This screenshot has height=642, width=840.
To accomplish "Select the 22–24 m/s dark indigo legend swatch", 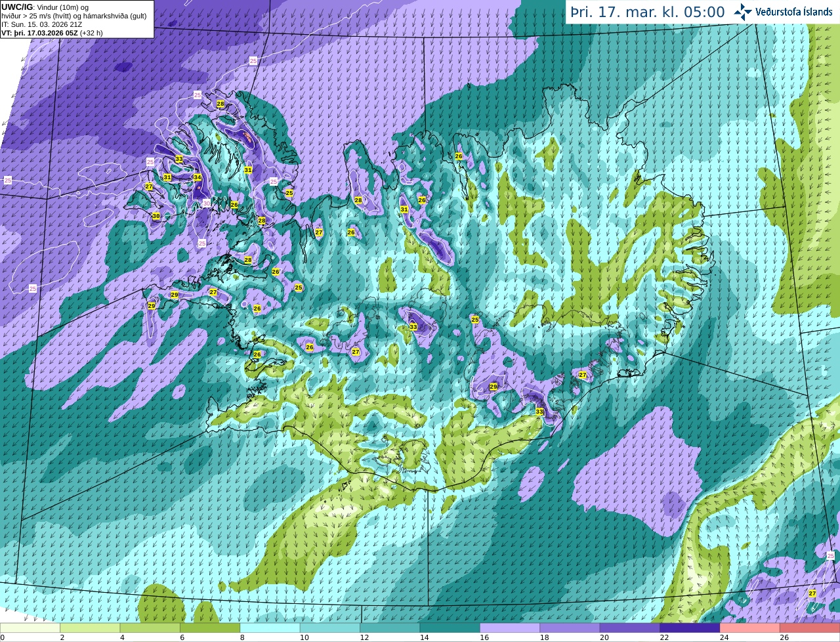I will (x=690, y=628).
